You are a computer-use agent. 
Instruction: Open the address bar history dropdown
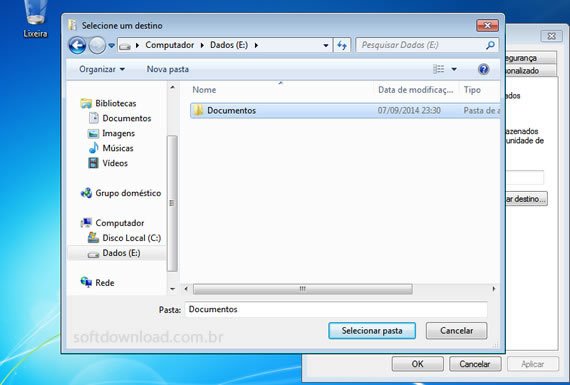point(326,45)
